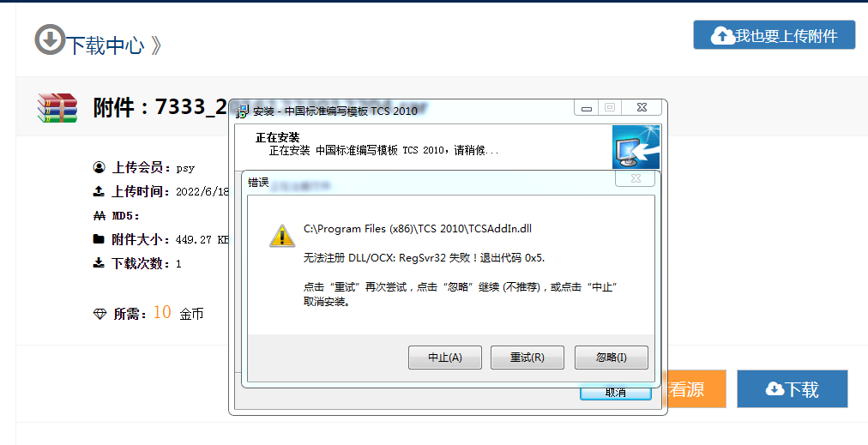Click the 我也要上传附件 button
The image size is (868, 445).
coord(774,35)
